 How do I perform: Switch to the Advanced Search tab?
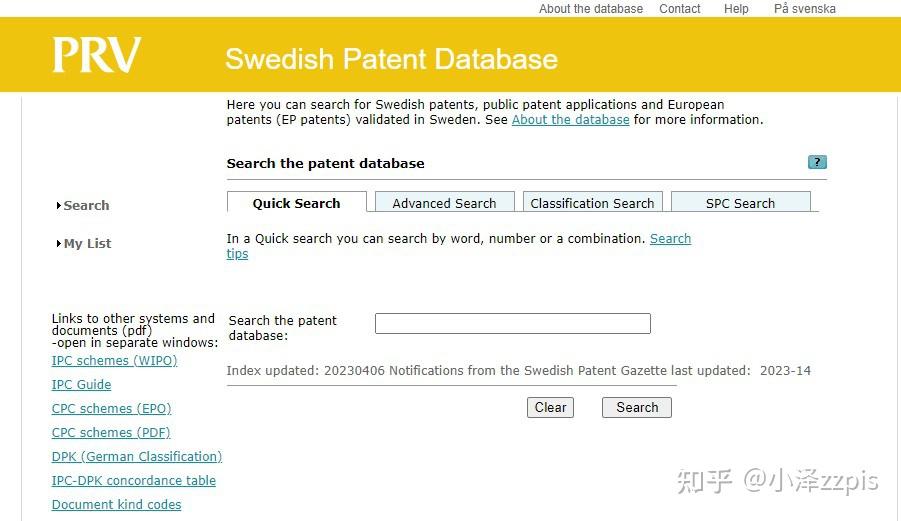point(444,203)
